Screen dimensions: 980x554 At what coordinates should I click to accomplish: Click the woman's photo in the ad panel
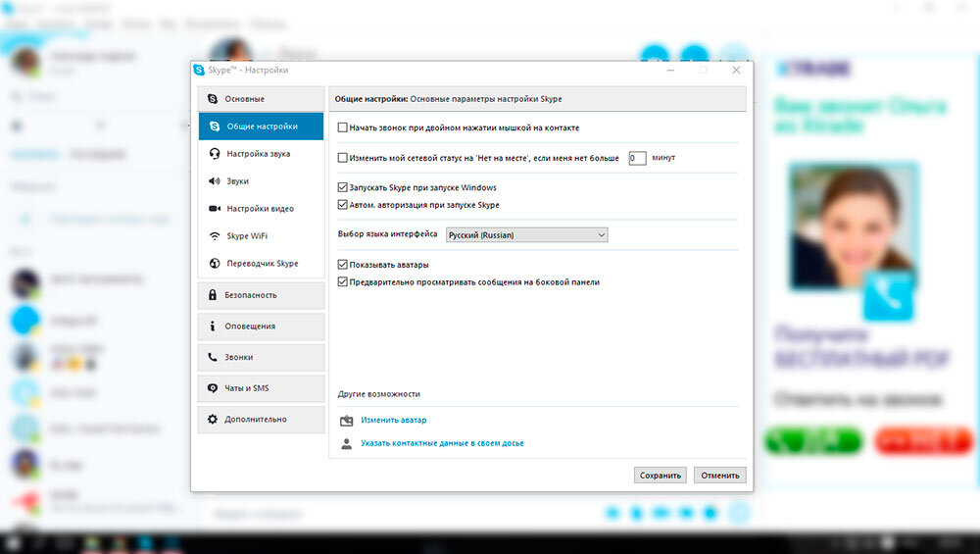(855, 226)
